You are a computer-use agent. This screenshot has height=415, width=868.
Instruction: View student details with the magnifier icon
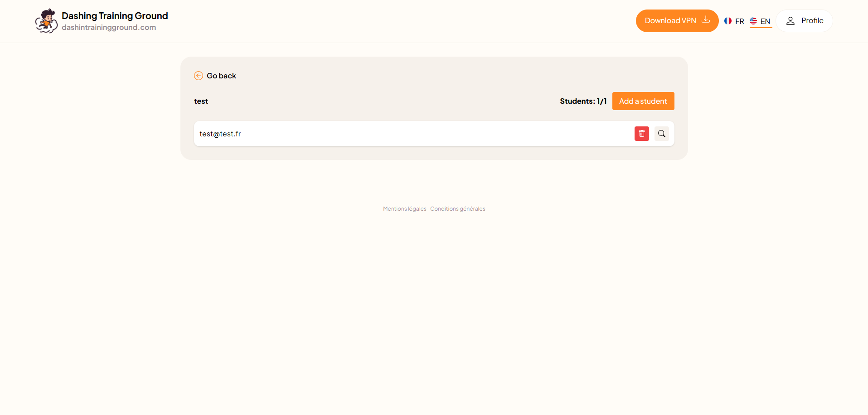pos(661,134)
